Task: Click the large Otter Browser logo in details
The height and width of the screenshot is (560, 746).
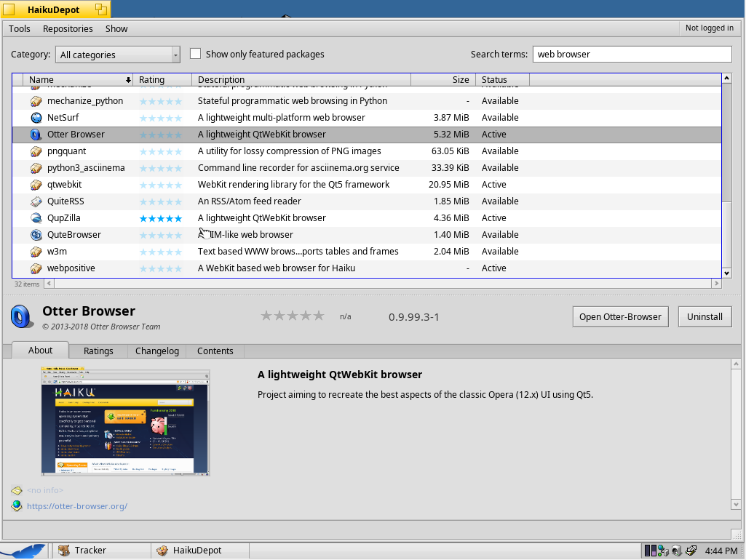Action: pos(22,316)
